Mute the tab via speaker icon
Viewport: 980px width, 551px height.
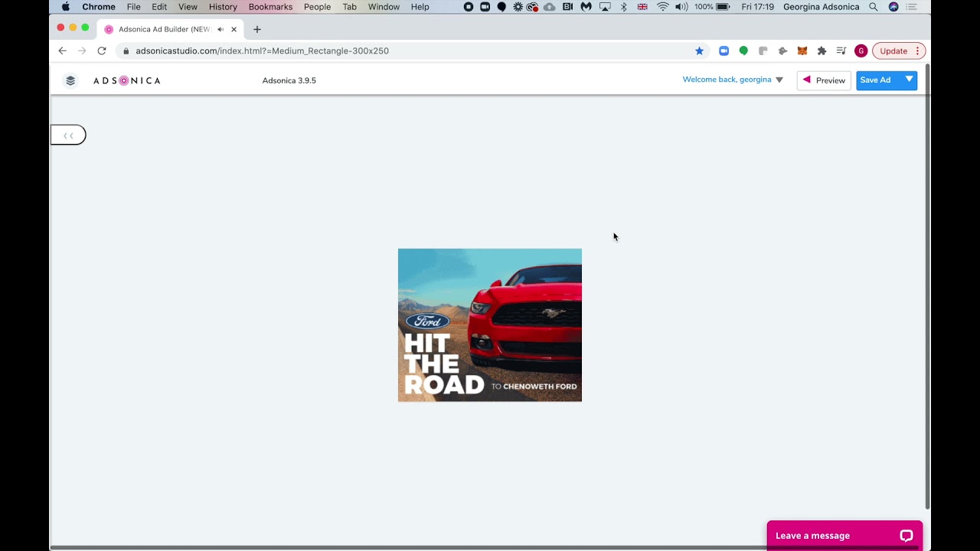[220, 29]
